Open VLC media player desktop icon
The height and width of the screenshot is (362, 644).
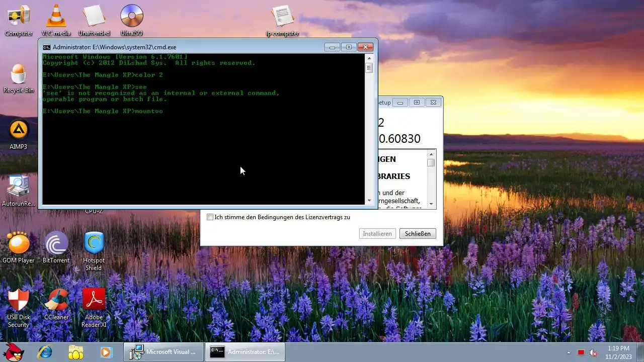56,20
